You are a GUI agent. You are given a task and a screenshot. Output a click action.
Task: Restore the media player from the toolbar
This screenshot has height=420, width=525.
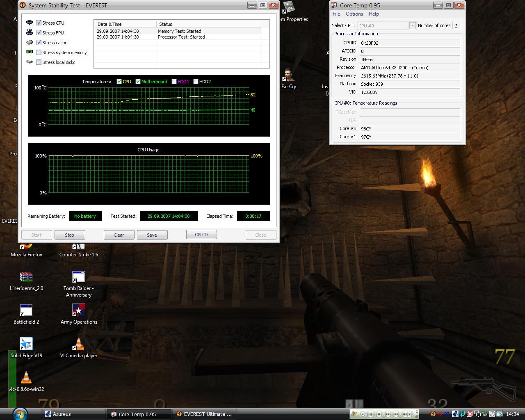click(x=417, y=417)
